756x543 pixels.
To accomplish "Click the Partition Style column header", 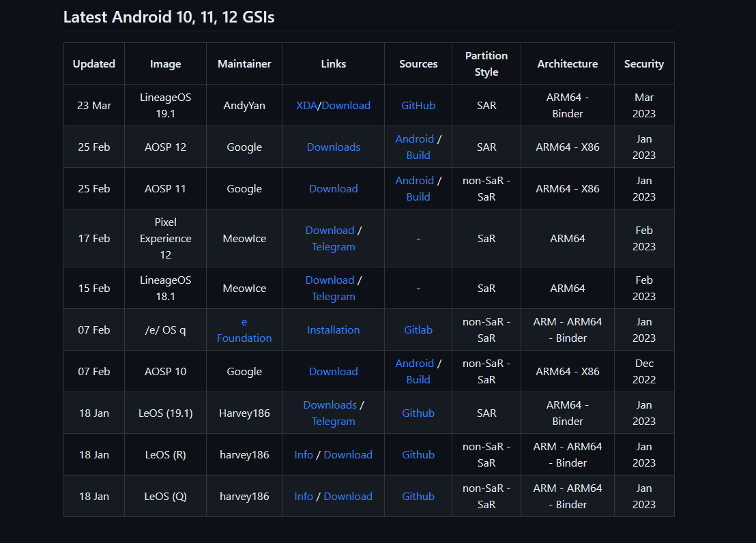I will [486, 64].
